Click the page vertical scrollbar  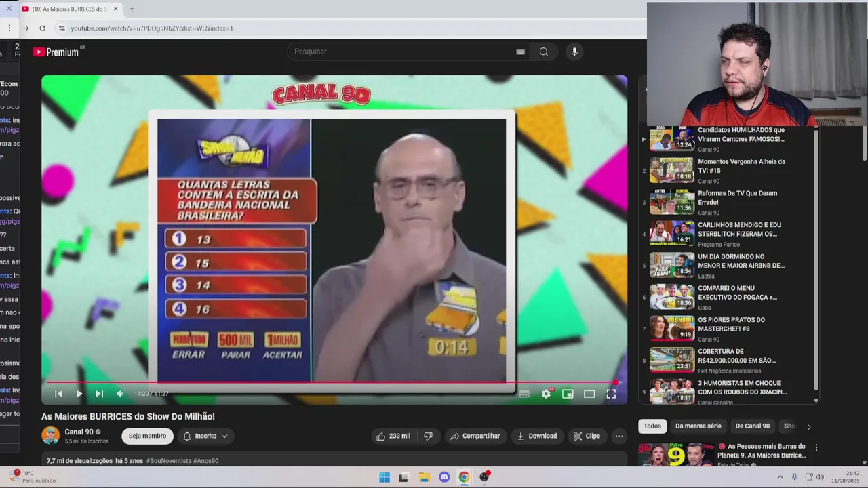pos(864,142)
